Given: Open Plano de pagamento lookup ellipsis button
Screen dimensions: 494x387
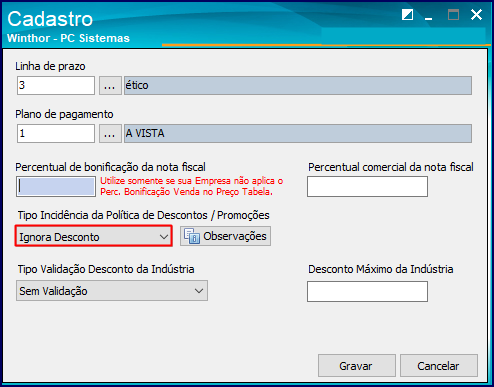Looking at the screenshot, I should (110, 134).
